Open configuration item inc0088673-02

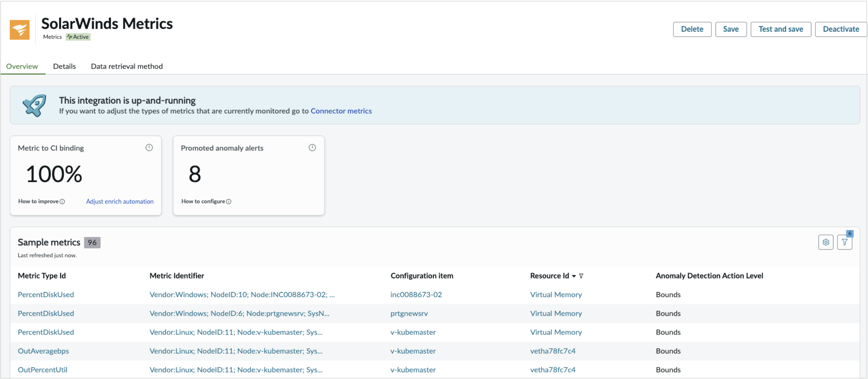416,294
